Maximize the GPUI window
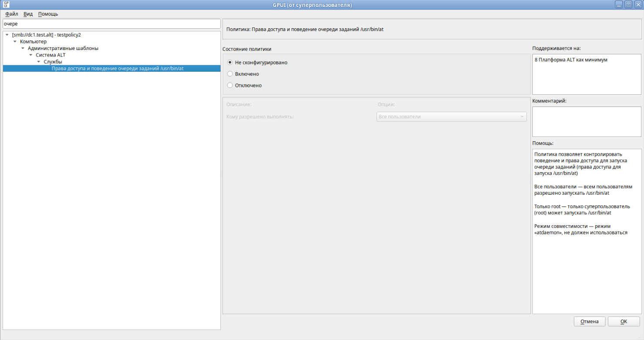 (628, 5)
